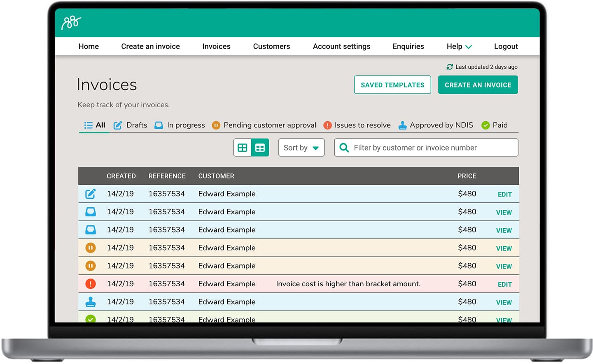
Task: Show only Paid invoices filter
Action: tap(495, 125)
